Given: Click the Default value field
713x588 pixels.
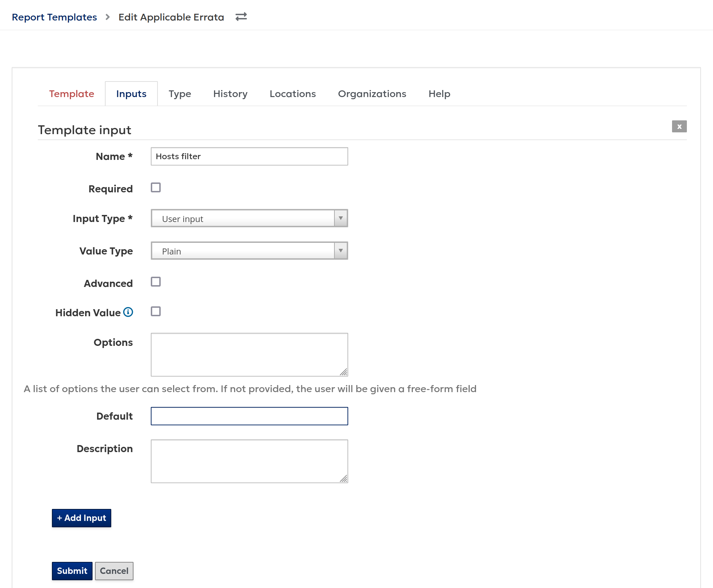Looking at the screenshot, I should (249, 416).
